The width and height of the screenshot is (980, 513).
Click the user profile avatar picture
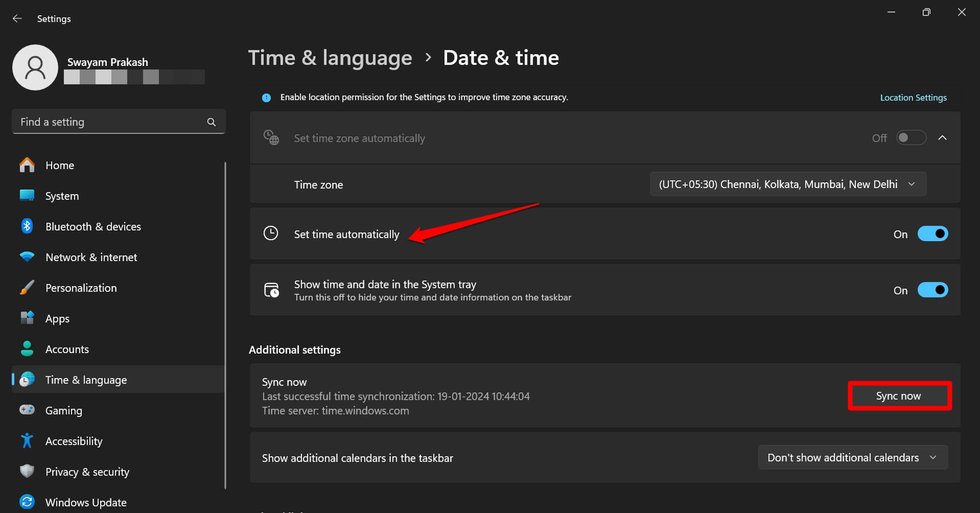point(35,67)
